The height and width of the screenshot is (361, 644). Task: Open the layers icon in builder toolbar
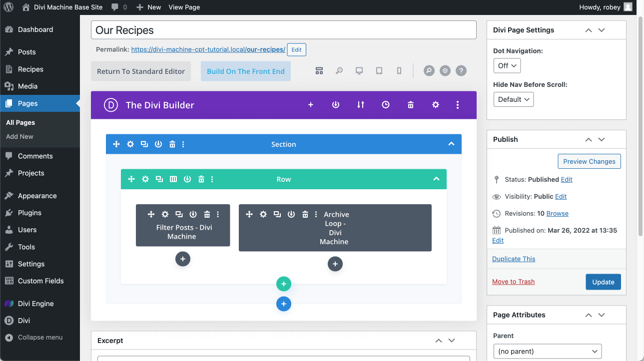click(445, 71)
